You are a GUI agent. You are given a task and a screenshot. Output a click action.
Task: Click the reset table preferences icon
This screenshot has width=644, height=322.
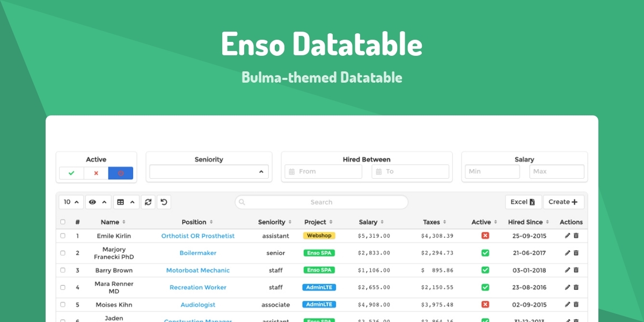click(164, 202)
